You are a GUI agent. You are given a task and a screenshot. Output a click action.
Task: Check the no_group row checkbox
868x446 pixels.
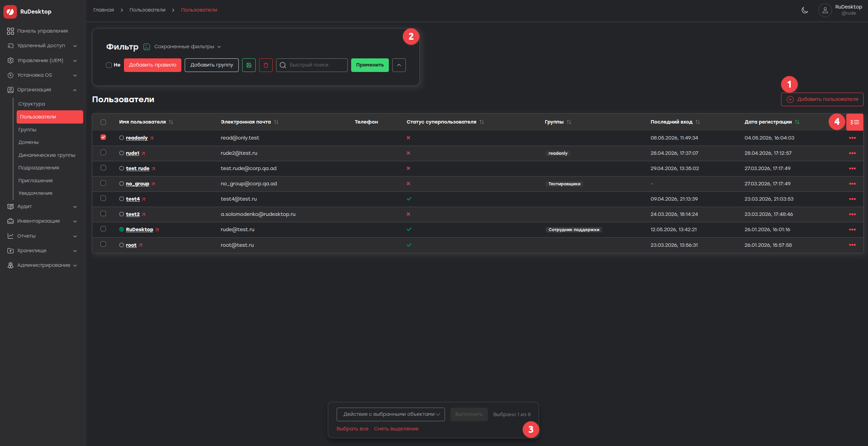coord(103,183)
